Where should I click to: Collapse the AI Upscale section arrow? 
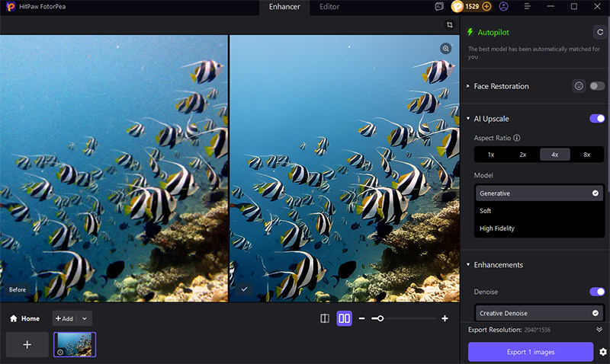[468, 119]
